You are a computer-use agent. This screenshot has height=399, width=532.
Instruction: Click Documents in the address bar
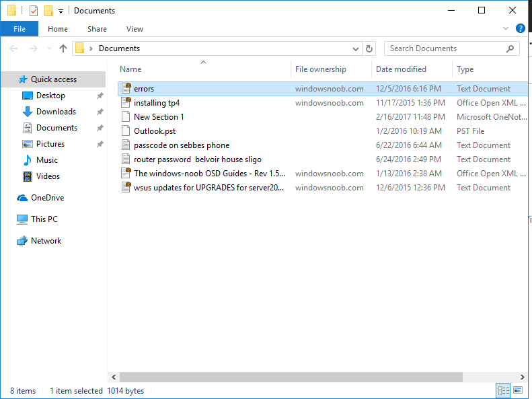[x=119, y=48]
